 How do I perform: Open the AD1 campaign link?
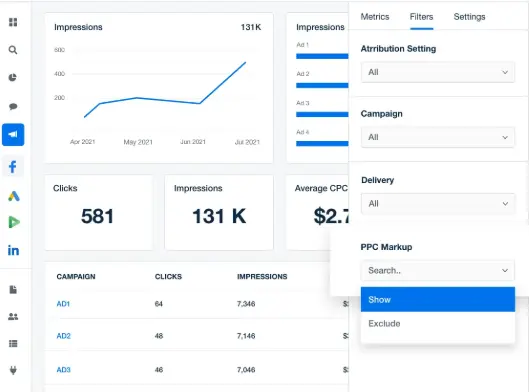tap(63, 304)
